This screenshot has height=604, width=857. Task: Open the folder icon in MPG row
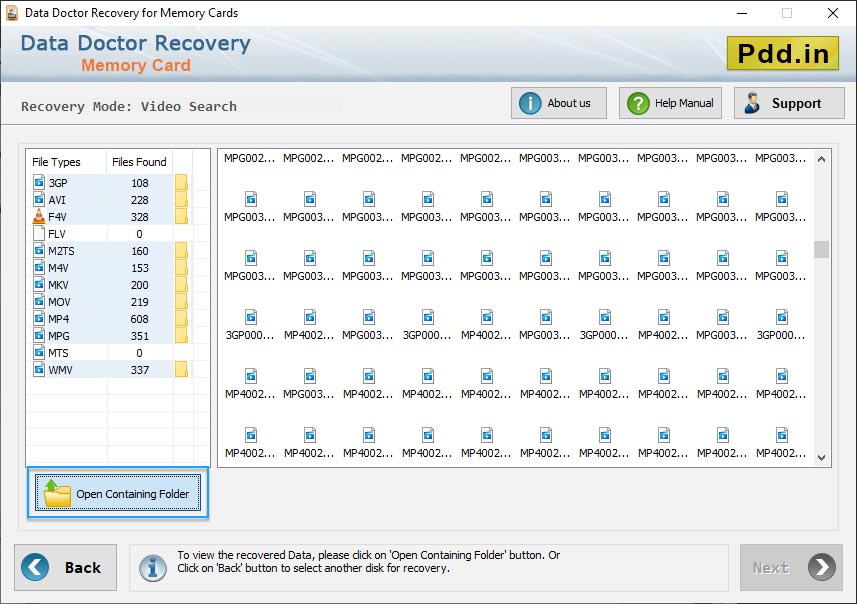pyautogui.click(x=181, y=335)
